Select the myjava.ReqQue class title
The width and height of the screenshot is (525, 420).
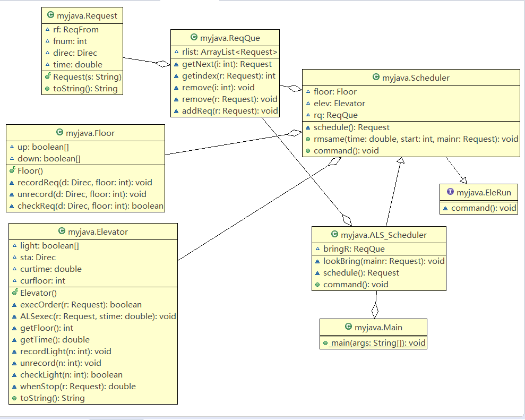click(x=230, y=38)
